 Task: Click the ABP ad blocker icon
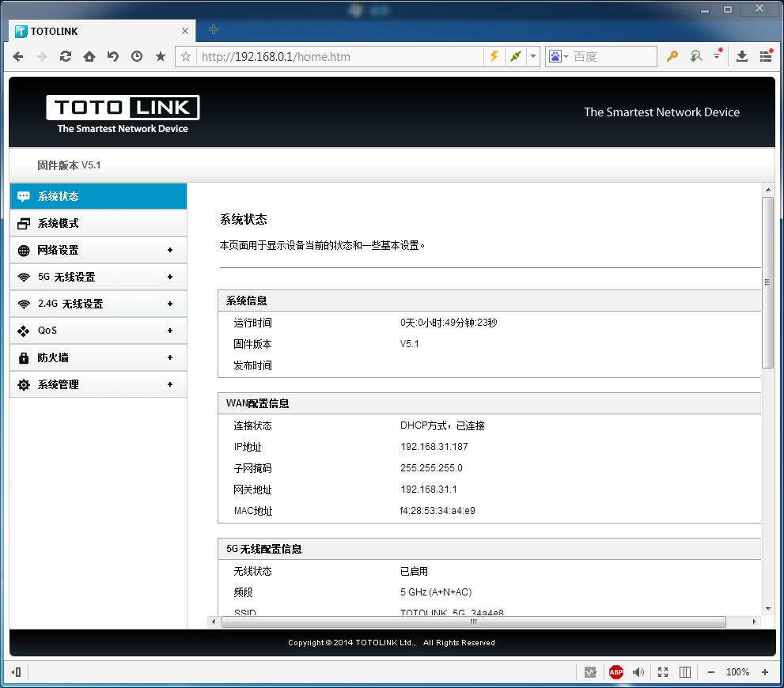[615, 672]
